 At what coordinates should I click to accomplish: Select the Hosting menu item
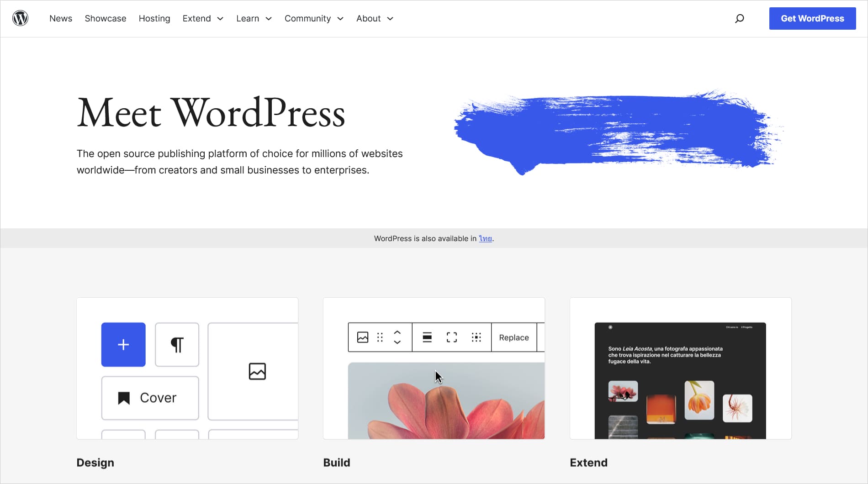coord(154,18)
